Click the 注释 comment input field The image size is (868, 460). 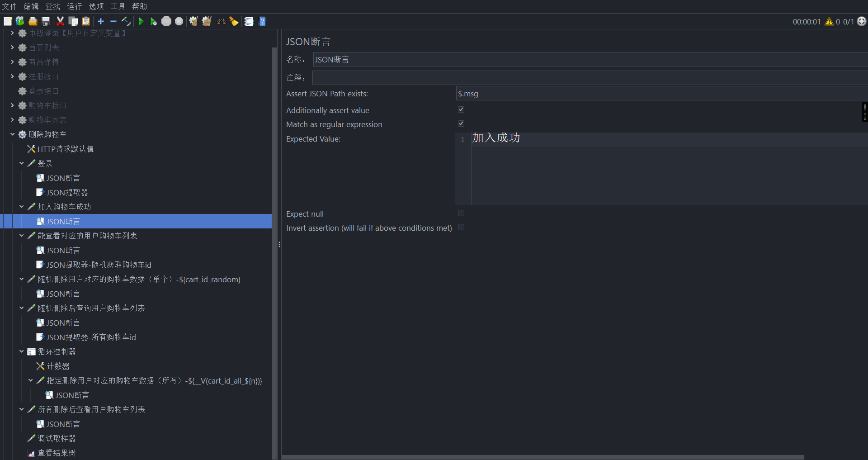pos(590,78)
